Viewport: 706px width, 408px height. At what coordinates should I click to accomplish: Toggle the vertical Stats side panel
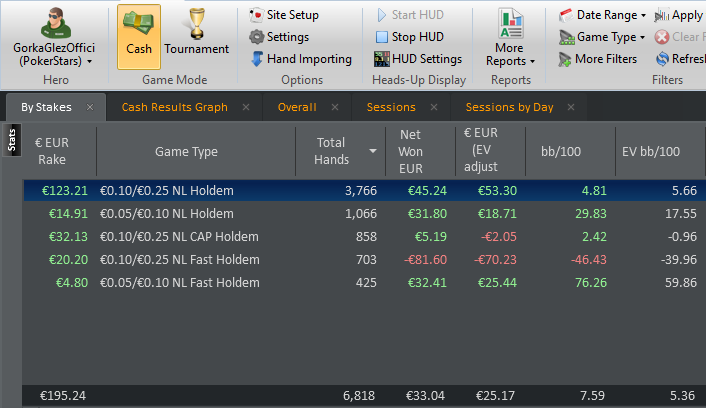click(12, 140)
